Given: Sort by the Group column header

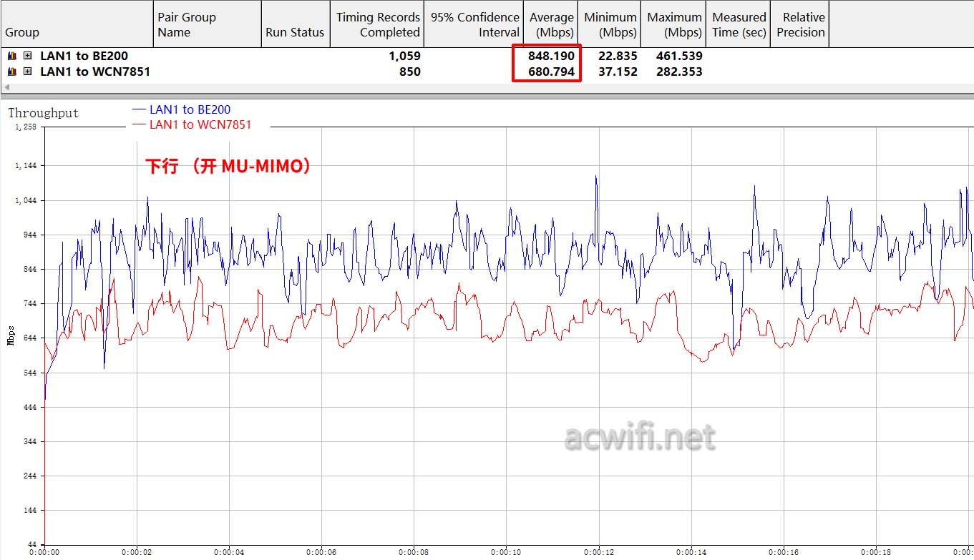Looking at the screenshot, I should (77, 24).
